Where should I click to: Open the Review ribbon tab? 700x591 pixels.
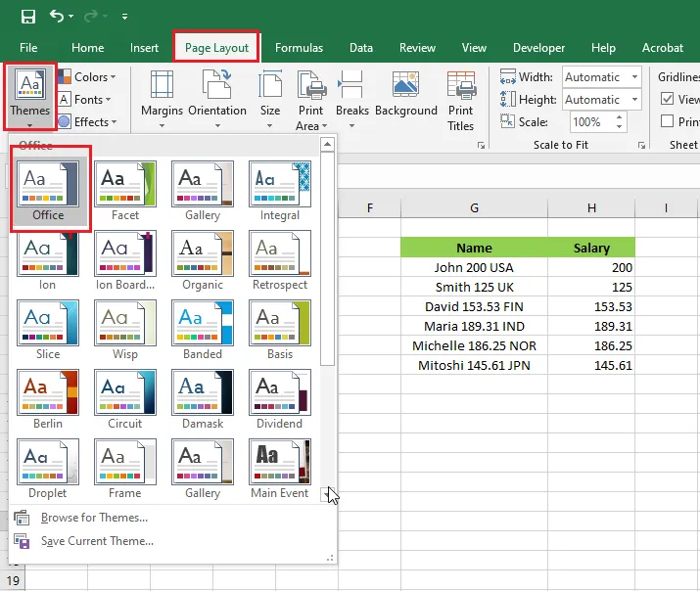tap(417, 48)
